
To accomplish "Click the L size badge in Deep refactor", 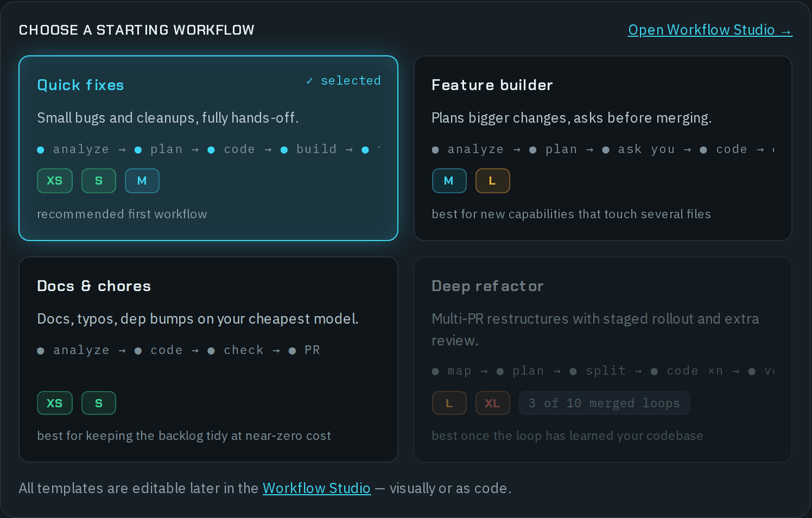I will point(449,403).
